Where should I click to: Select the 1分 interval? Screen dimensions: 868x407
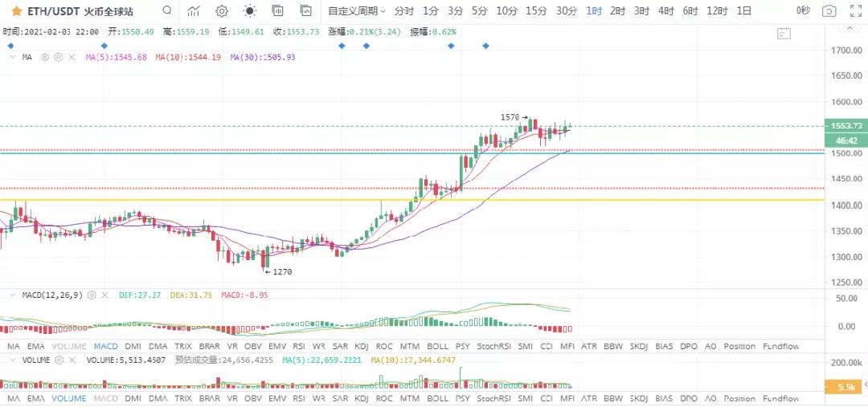430,10
